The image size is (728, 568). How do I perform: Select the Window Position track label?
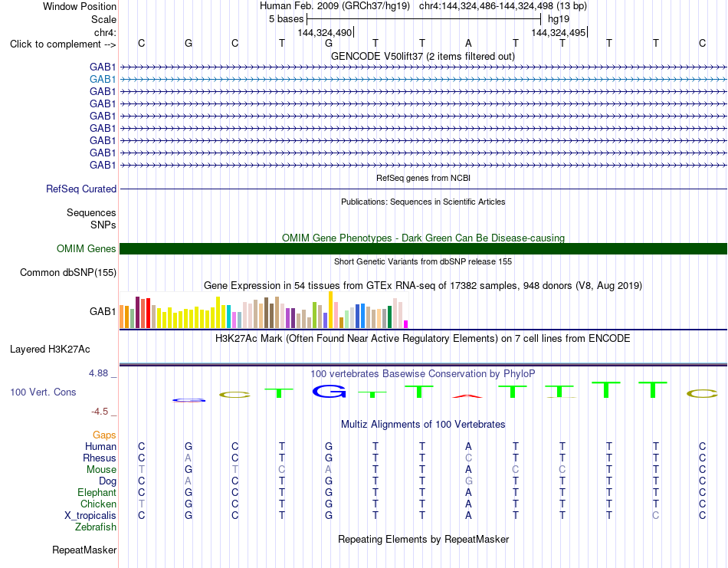[80, 6]
